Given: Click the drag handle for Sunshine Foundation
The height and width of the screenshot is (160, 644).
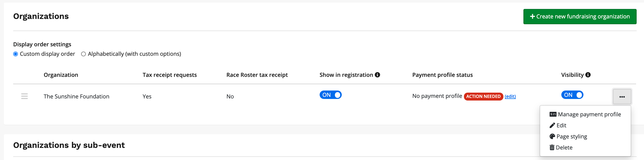Looking at the screenshot, I should coord(24,96).
